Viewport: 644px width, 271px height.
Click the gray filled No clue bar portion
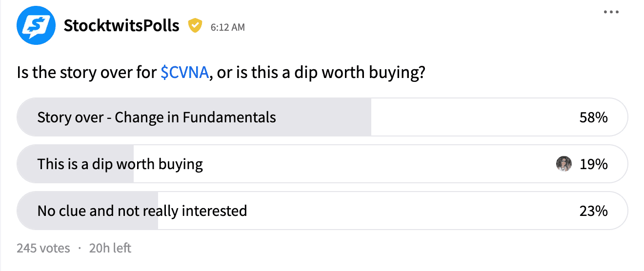pyautogui.click(x=87, y=211)
